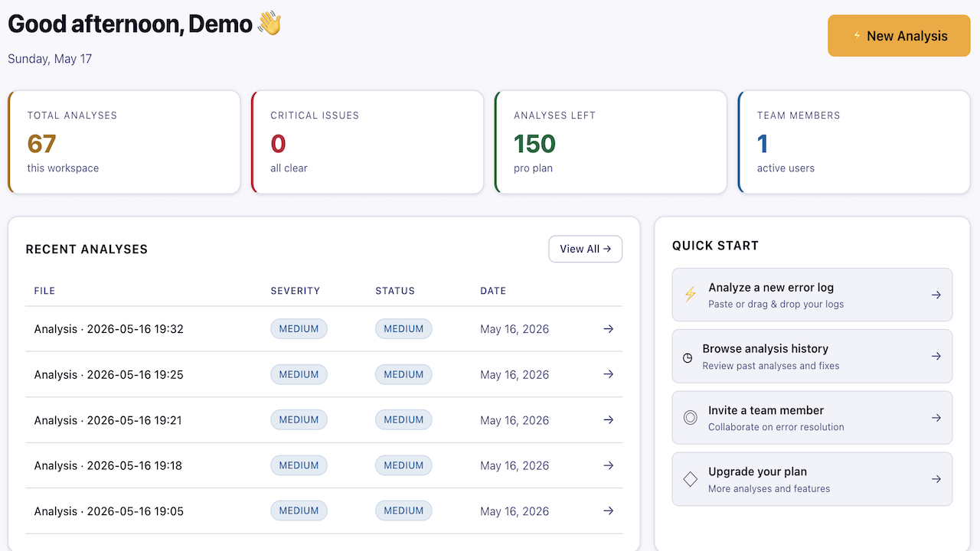
Task: Open arrow for Analysis 2026-05-16 19:32
Action: 609,329
